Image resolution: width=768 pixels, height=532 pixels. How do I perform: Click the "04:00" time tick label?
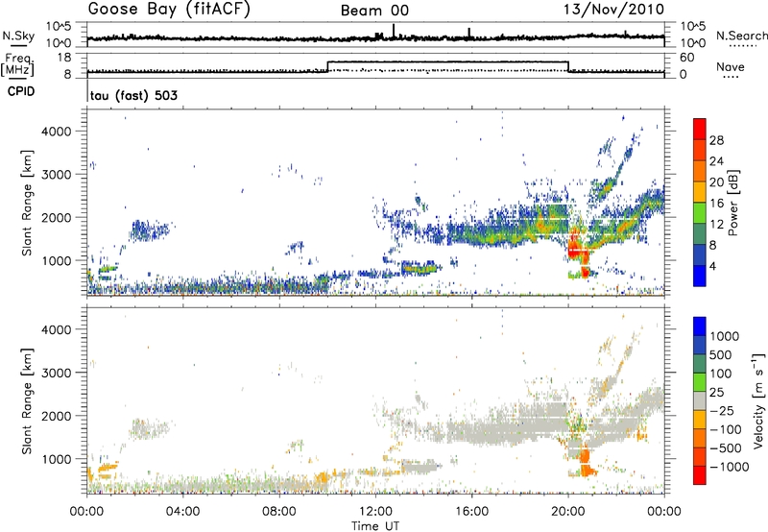182,512
